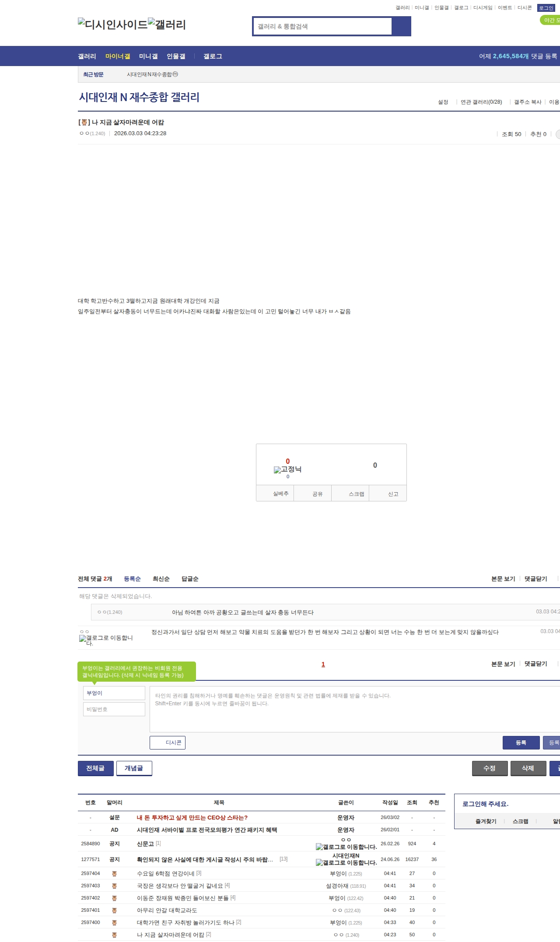Click the 디시콘 top menu link

tap(525, 8)
